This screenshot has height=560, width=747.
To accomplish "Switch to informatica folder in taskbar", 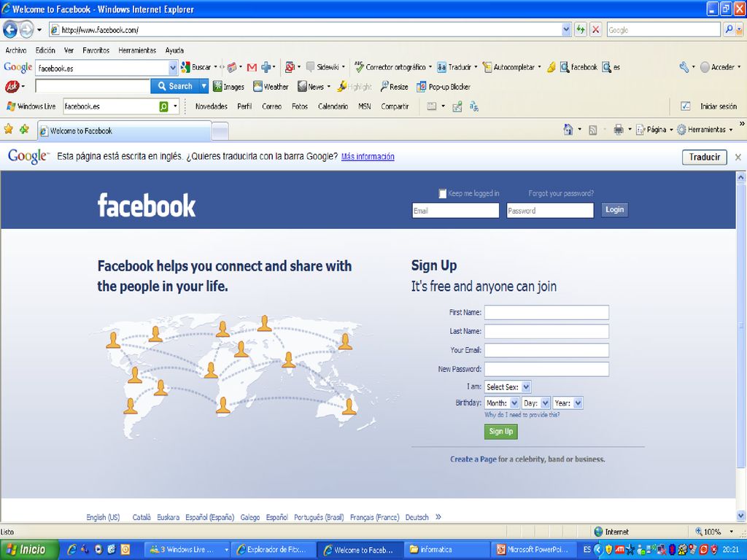I will pos(447,550).
